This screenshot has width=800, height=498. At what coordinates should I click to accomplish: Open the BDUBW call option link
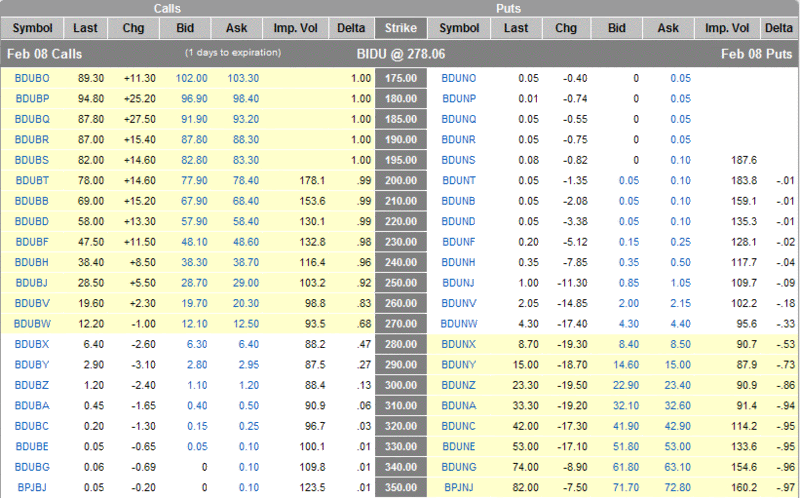(x=32, y=324)
